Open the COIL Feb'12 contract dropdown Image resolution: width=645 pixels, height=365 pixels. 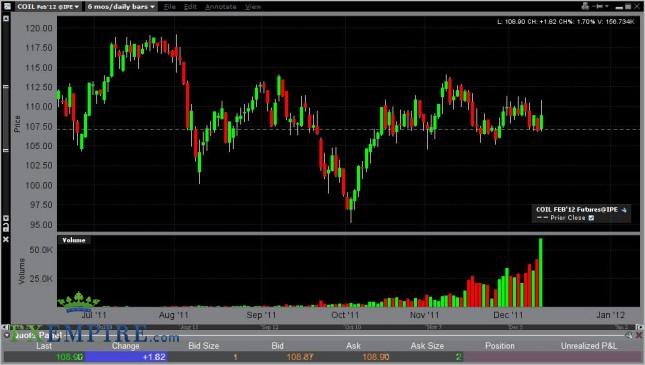pyautogui.click(x=48, y=7)
